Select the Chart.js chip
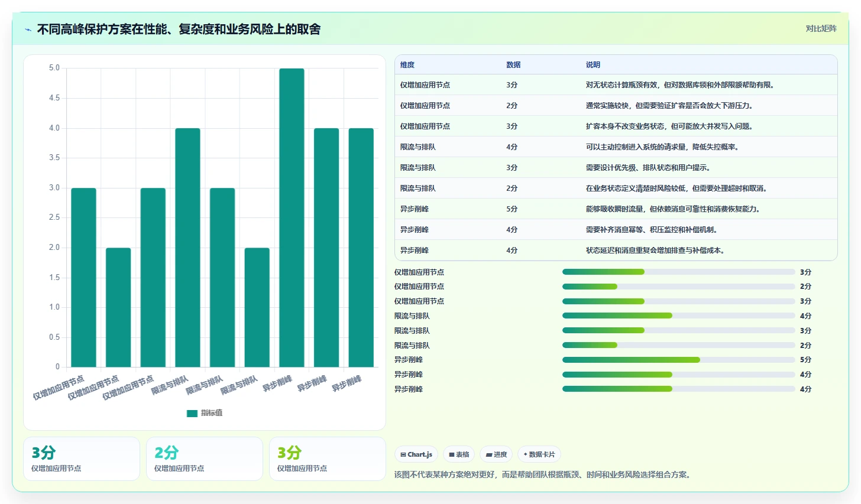Image resolution: width=861 pixels, height=504 pixels. pyautogui.click(x=416, y=454)
